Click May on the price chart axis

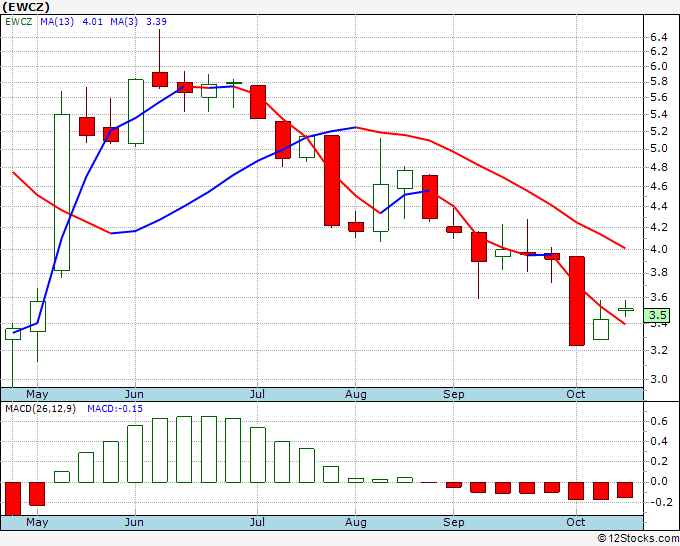point(37,394)
